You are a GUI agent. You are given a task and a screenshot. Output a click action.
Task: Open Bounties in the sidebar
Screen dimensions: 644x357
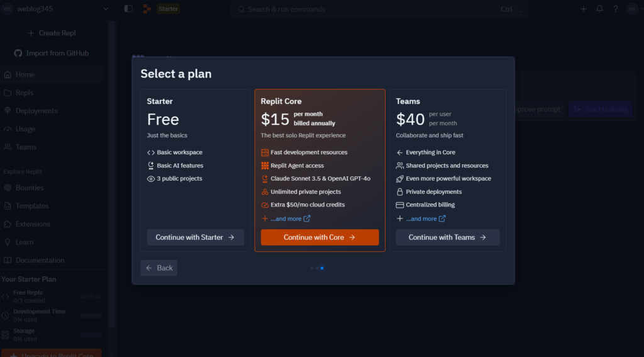pos(30,188)
